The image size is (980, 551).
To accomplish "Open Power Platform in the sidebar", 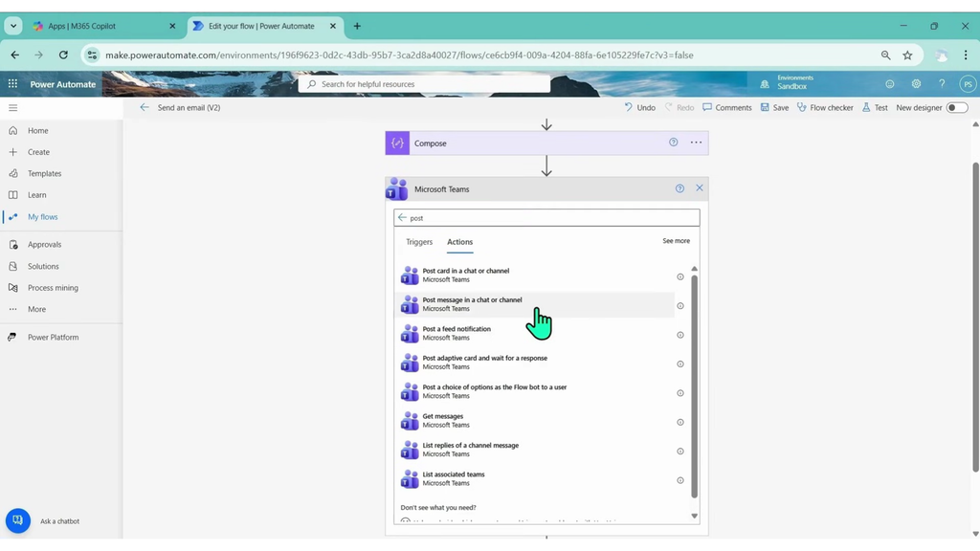I will point(53,337).
